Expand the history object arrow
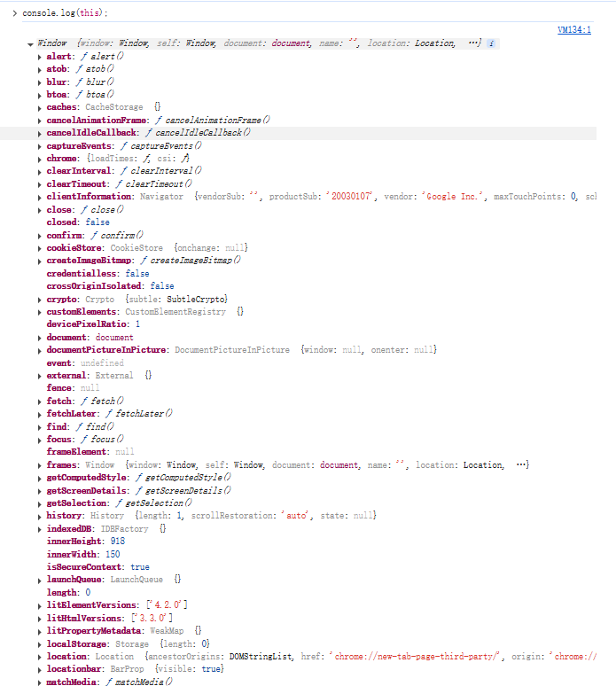The image size is (616, 686). (x=40, y=516)
